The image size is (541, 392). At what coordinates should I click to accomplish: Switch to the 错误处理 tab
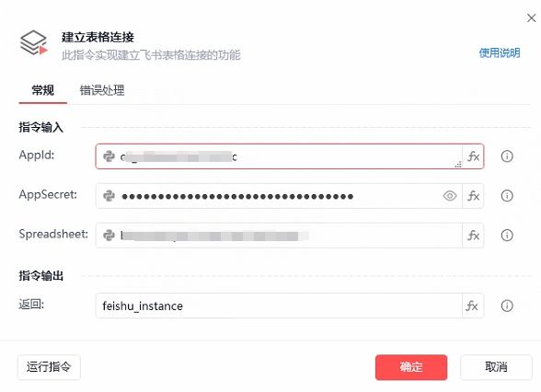click(102, 90)
